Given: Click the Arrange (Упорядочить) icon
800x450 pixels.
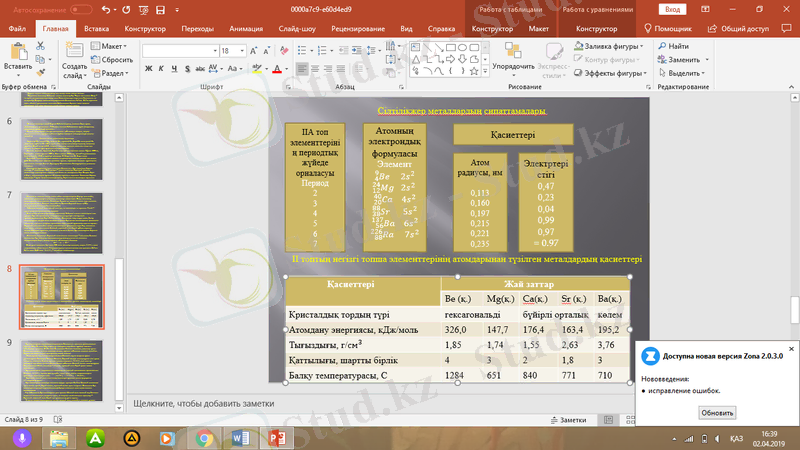Looking at the screenshot, I should pos(512,50).
